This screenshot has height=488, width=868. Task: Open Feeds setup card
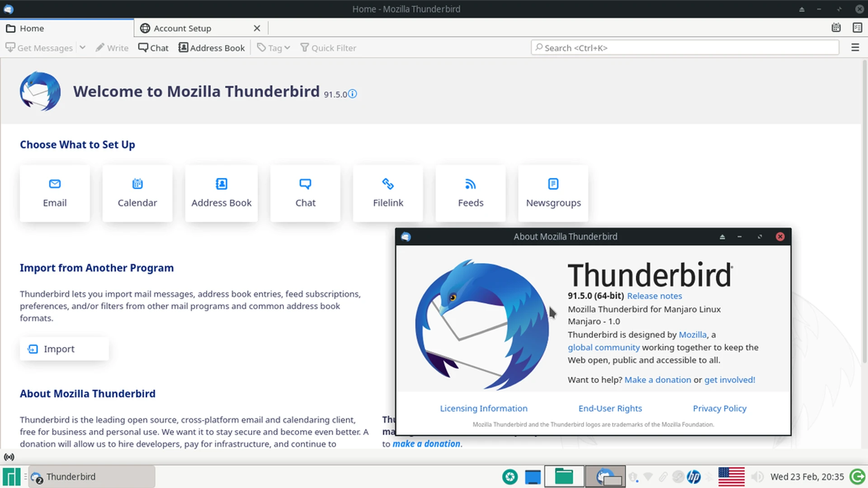(471, 193)
